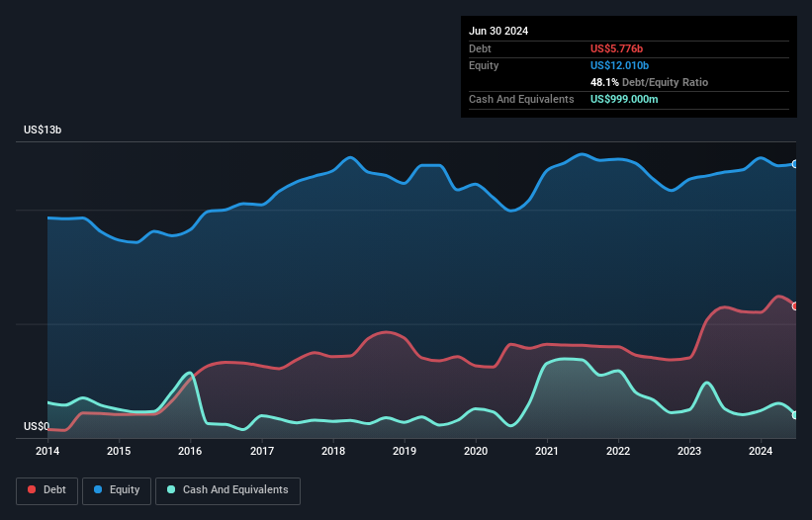Click the Debt row label in tooltip

(480, 48)
